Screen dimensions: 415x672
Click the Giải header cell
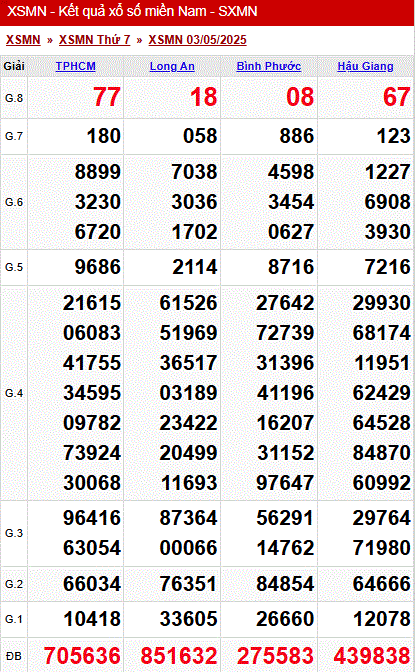[x=14, y=66]
